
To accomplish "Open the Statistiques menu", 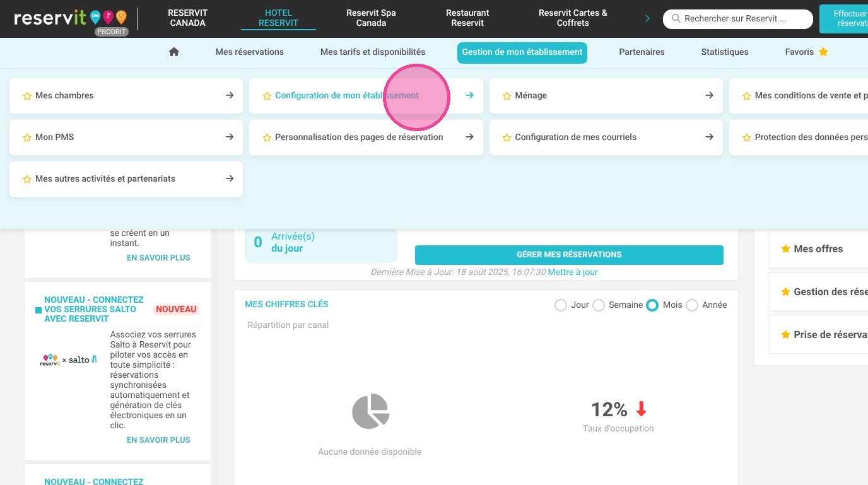I will pos(725,52).
